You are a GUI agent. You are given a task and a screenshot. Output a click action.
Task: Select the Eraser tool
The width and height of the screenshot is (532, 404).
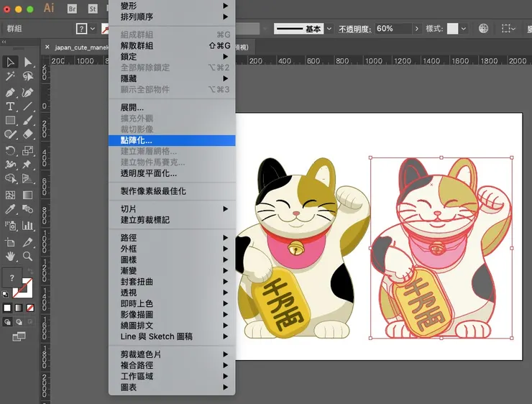click(x=27, y=134)
